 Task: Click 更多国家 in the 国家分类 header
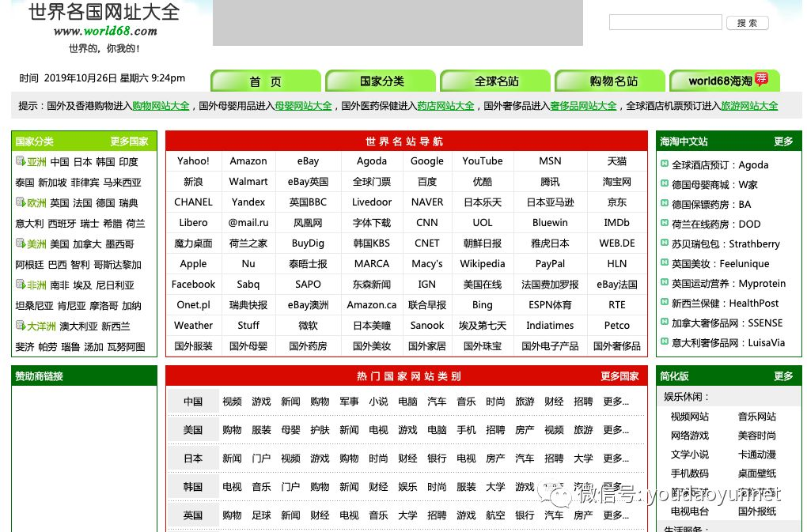click(129, 141)
